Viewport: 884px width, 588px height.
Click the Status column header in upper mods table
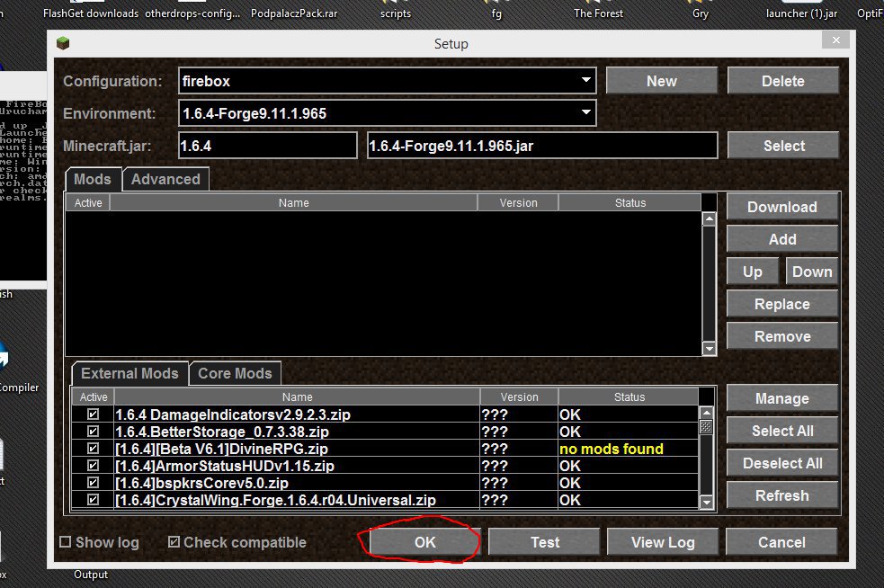(630, 202)
